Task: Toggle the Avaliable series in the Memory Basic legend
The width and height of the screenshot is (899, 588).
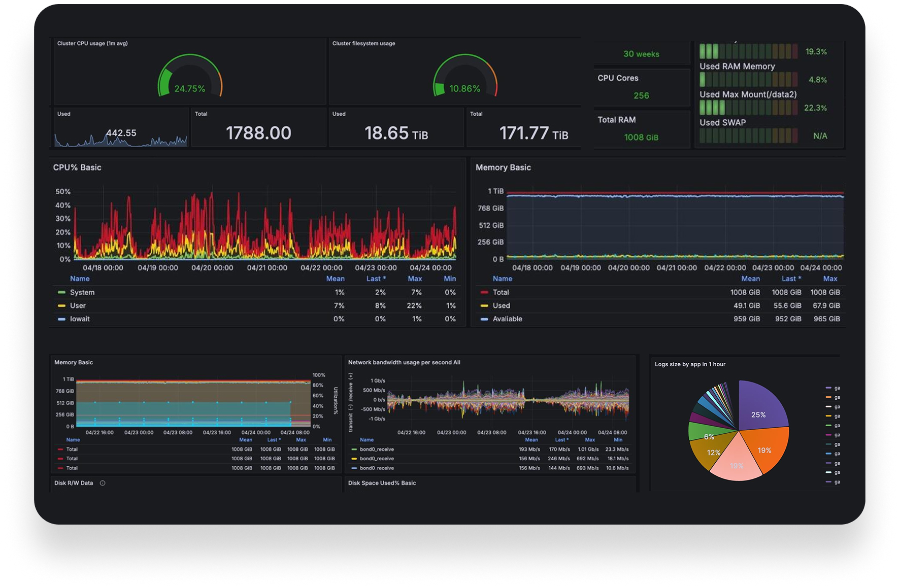Action: [507, 319]
